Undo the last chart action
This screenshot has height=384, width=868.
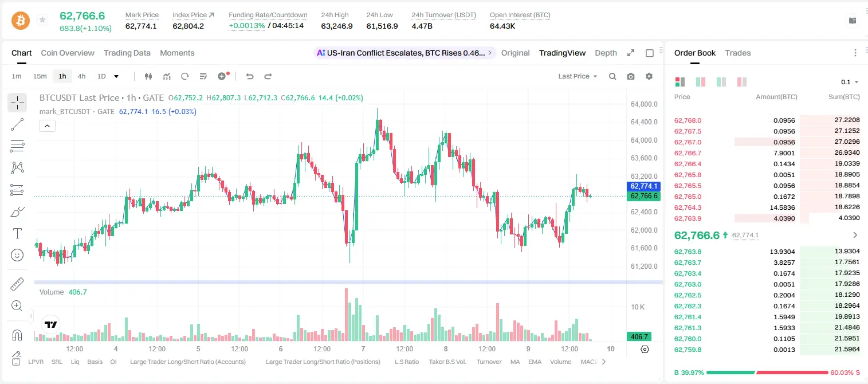[250, 76]
